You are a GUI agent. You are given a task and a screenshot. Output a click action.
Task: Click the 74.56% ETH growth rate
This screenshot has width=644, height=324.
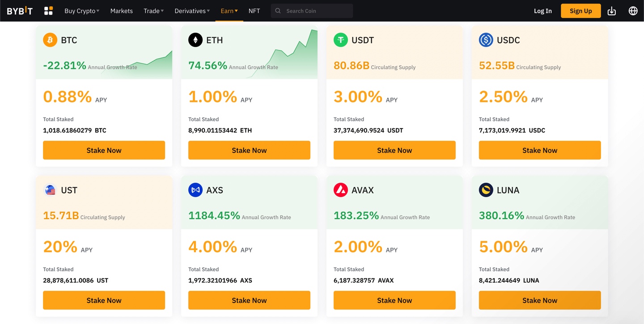click(x=208, y=65)
